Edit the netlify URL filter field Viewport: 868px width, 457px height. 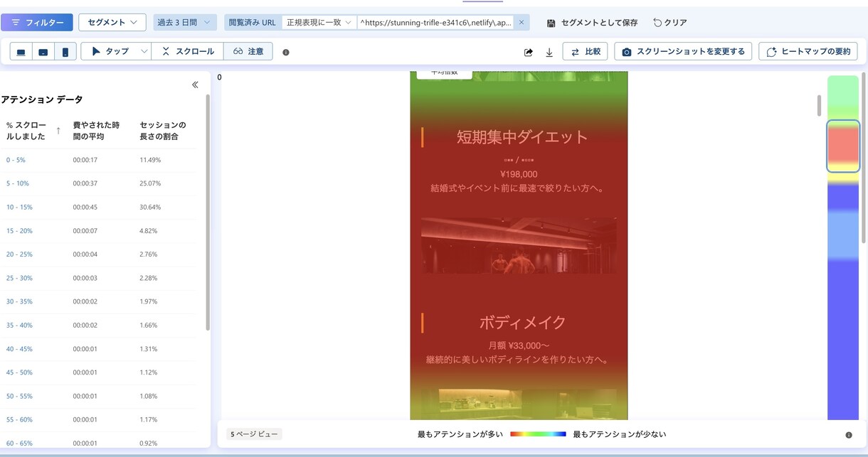point(435,23)
